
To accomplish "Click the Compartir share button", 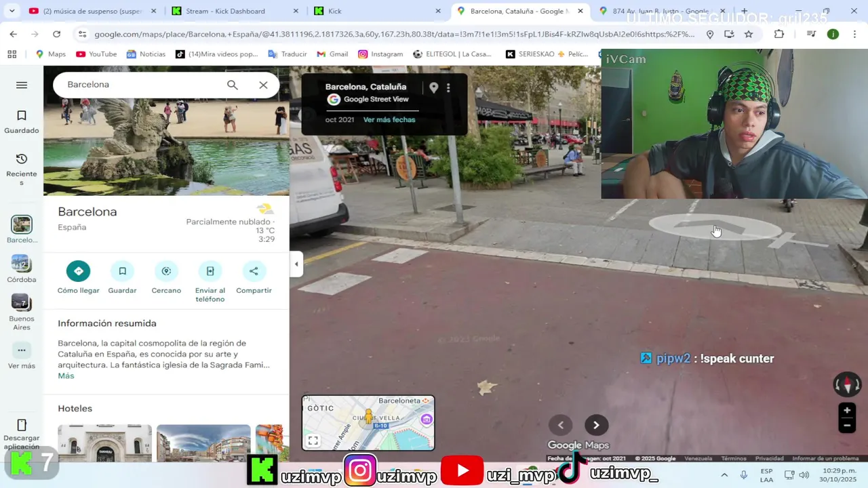I will click(254, 278).
